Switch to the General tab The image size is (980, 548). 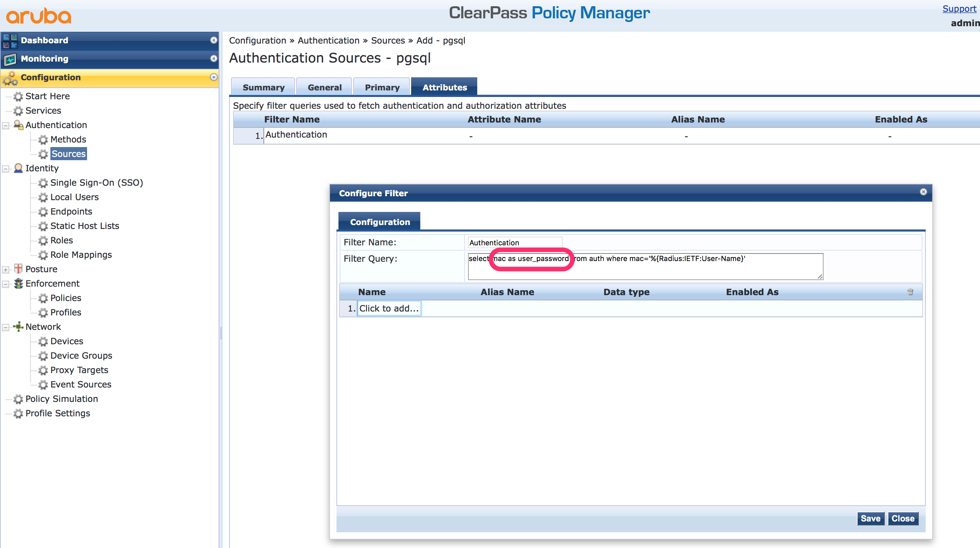coord(324,87)
